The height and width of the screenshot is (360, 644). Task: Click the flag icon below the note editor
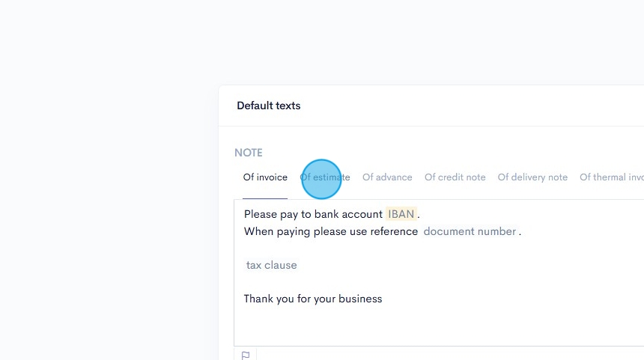pos(246,355)
